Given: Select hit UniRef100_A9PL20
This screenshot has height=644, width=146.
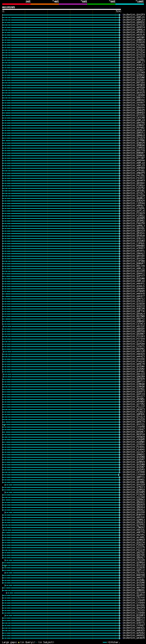Looking at the screenshot, I should coord(133,17).
